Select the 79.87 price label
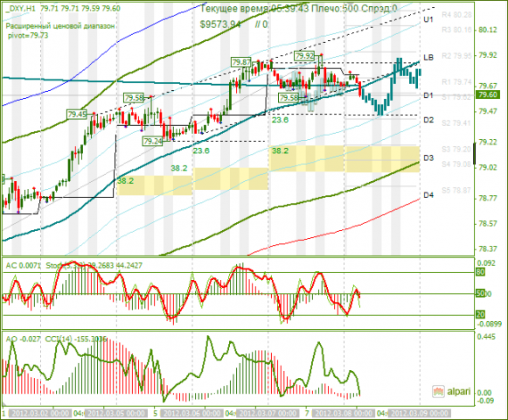This screenshot has width=508, height=420. (241, 62)
